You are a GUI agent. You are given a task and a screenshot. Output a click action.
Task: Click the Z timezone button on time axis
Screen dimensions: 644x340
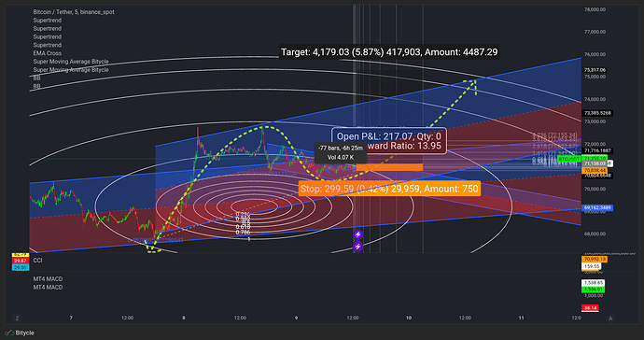[17, 319]
